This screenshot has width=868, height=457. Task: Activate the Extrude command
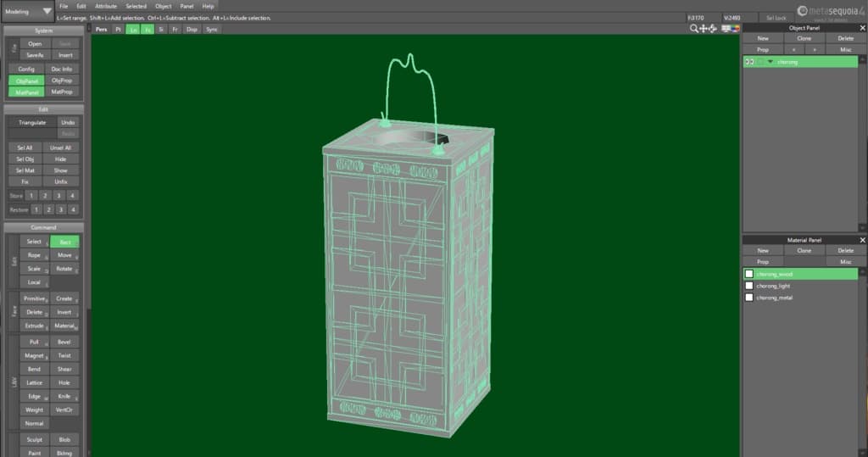point(34,326)
